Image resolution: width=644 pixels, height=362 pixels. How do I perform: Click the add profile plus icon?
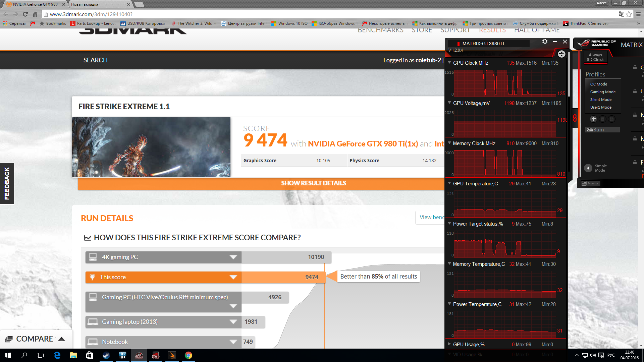(x=593, y=119)
